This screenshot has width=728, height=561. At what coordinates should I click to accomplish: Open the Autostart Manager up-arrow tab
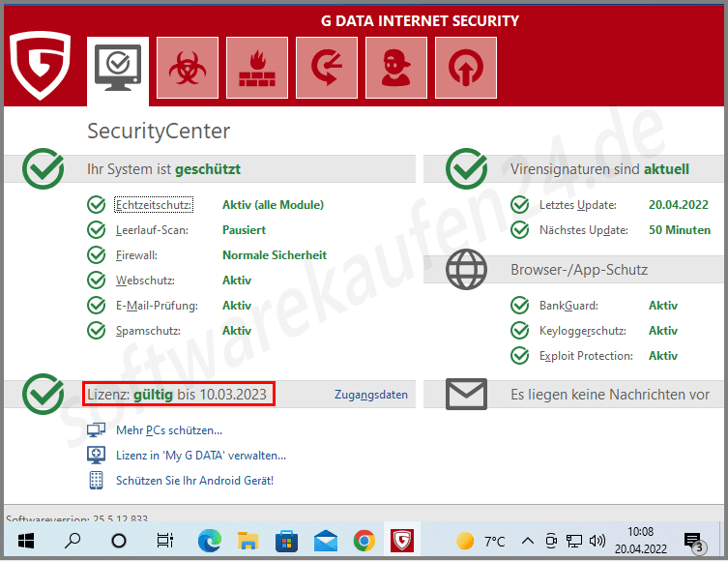click(x=465, y=68)
